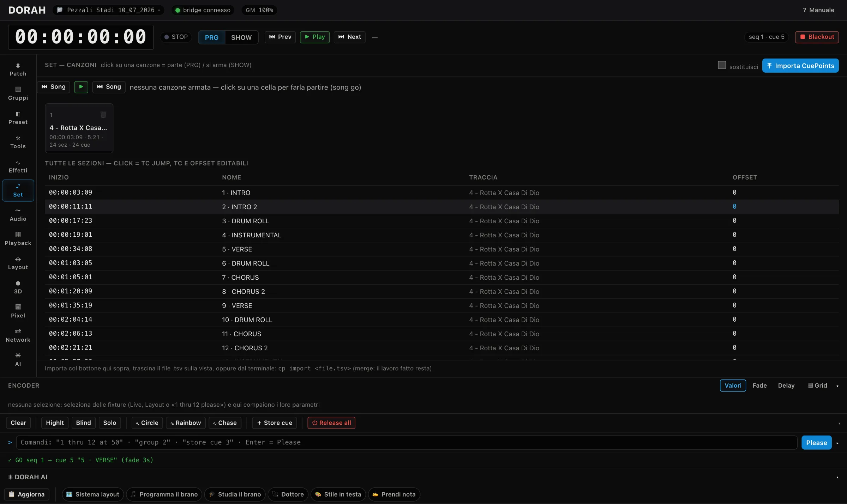Click the Please button
The width and height of the screenshot is (847, 504).
click(x=817, y=443)
